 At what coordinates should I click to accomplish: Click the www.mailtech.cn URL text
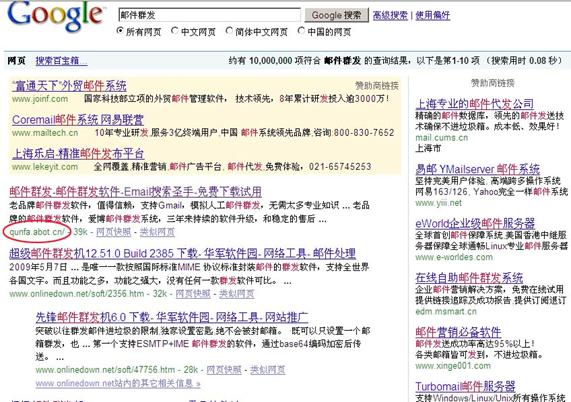(x=45, y=133)
